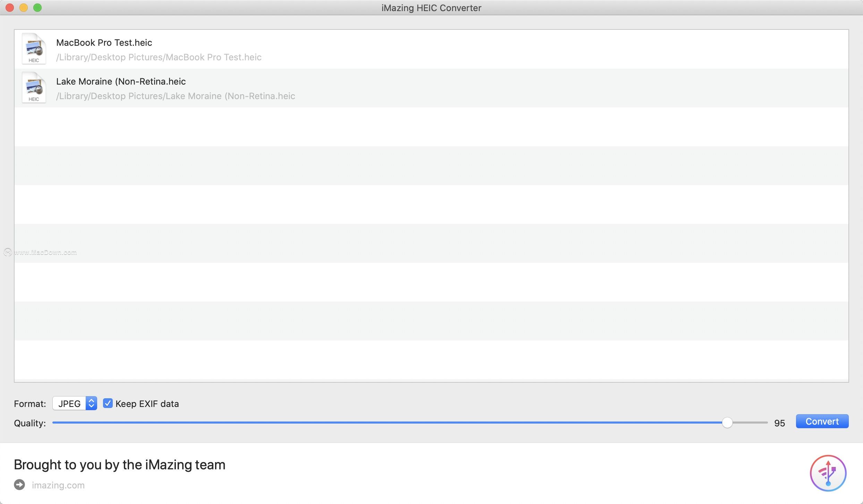863x504 pixels.
Task: Close the window with the red button
Action: click(10, 8)
